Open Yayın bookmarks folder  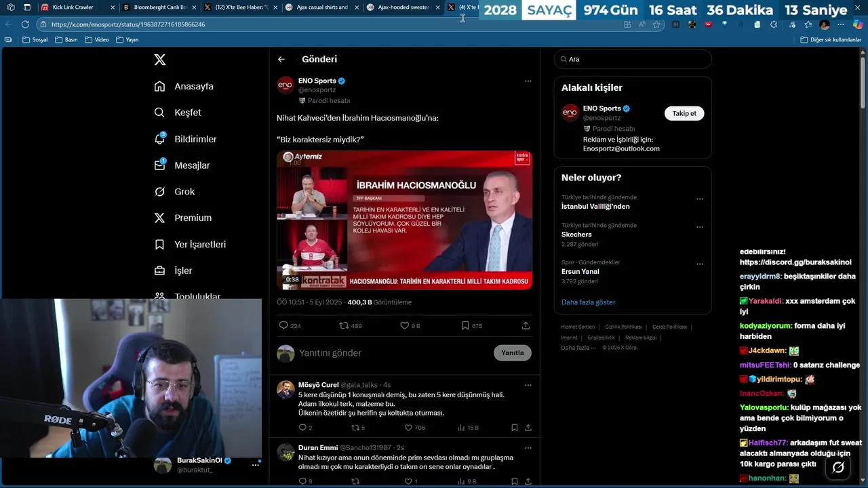click(x=127, y=39)
